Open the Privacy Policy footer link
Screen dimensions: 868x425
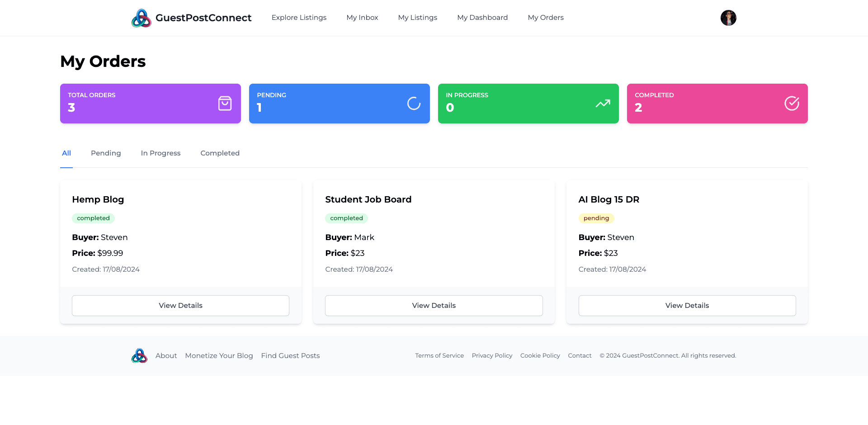pos(492,356)
